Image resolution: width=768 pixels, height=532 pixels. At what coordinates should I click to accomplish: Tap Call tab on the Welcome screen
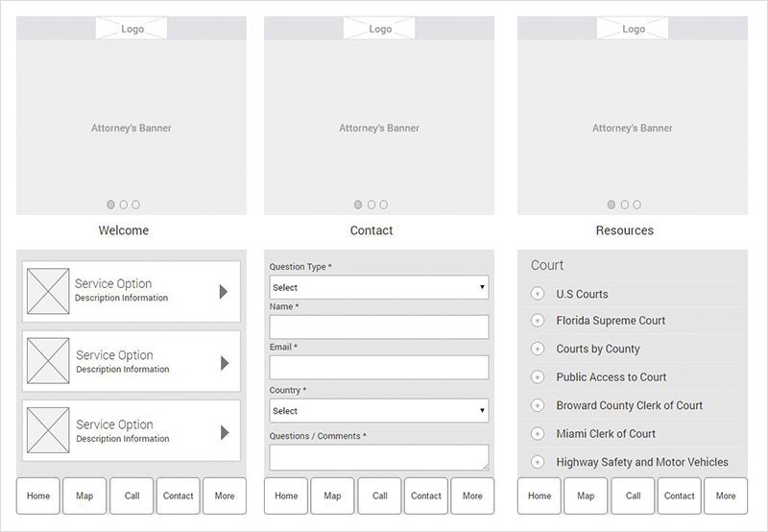(132, 496)
